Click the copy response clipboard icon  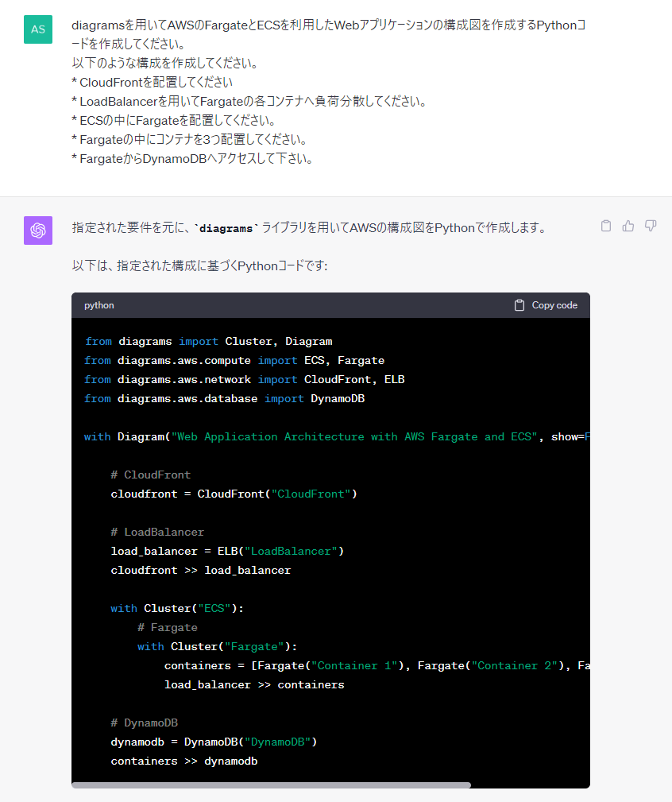point(605,225)
